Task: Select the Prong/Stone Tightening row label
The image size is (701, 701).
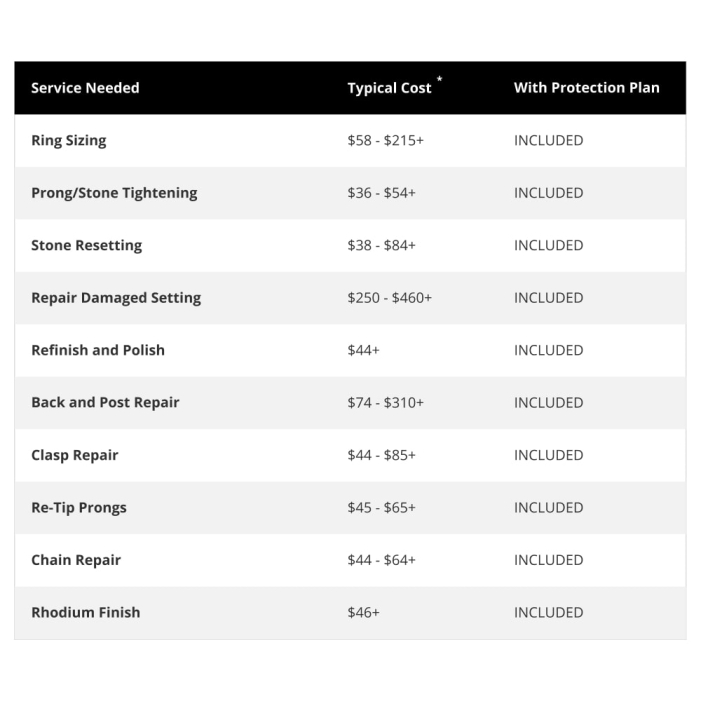Action: (114, 193)
